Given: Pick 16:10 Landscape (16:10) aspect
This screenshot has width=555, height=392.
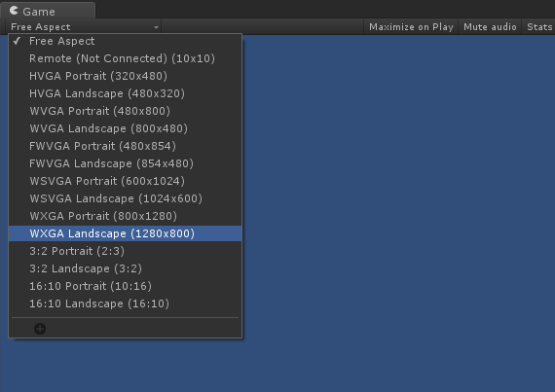Looking at the screenshot, I should [126, 303].
